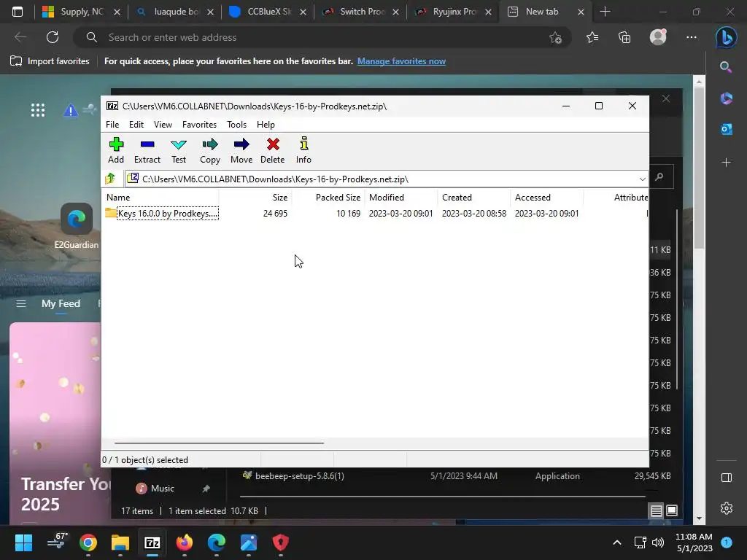747x560 pixels.
Task: Click Manage favorites now link
Action: [x=401, y=61]
